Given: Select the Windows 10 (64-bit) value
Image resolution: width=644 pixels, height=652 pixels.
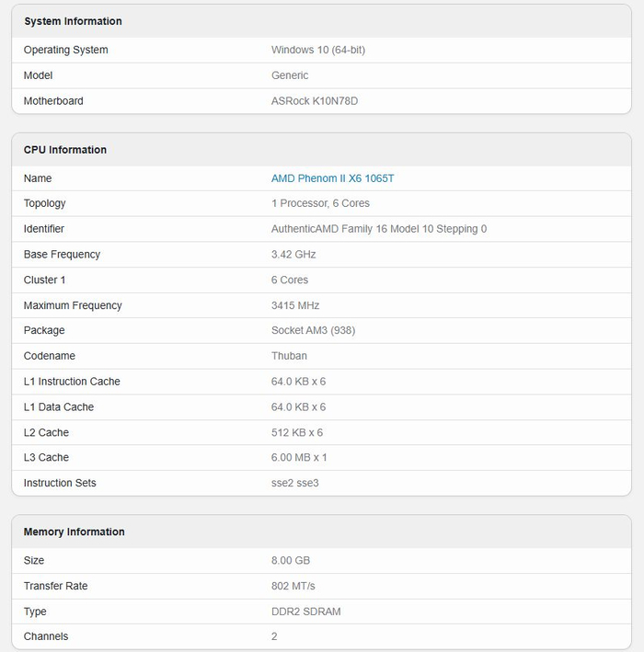Looking at the screenshot, I should pyautogui.click(x=318, y=50).
